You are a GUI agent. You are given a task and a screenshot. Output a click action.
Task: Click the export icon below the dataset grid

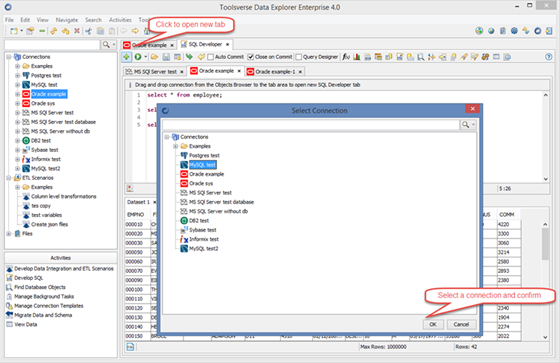(x=130, y=347)
